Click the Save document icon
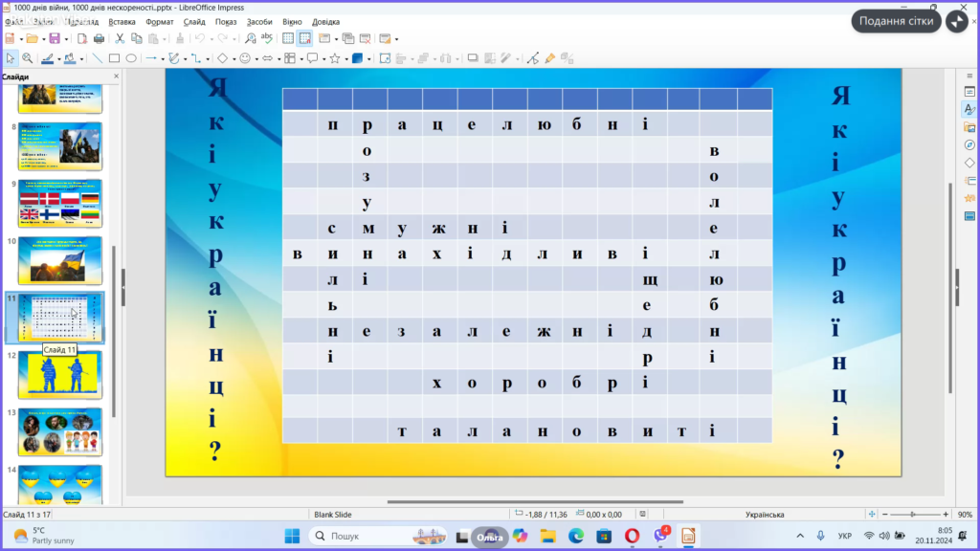Screen dimensions: 980x551 coord(55,38)
